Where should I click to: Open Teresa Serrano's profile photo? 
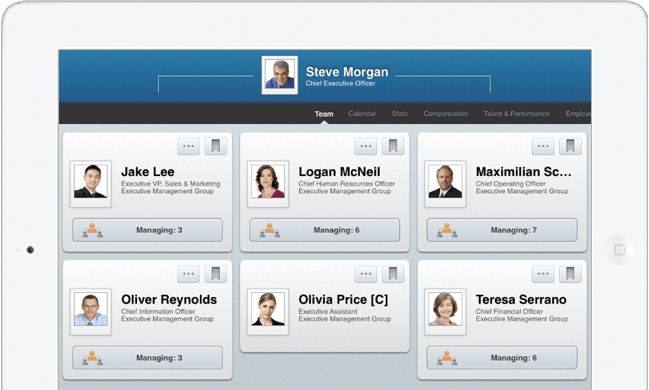pos(445,312)
